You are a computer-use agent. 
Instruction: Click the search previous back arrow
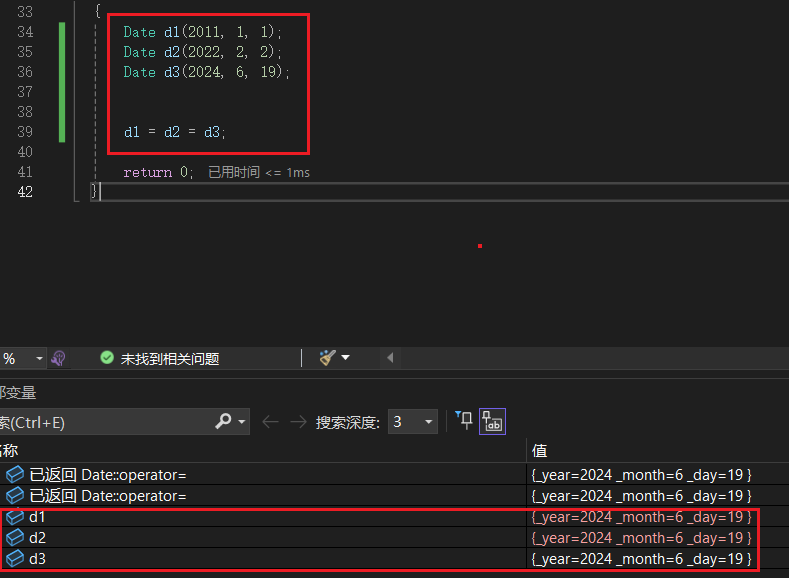(x=271, y=422)
